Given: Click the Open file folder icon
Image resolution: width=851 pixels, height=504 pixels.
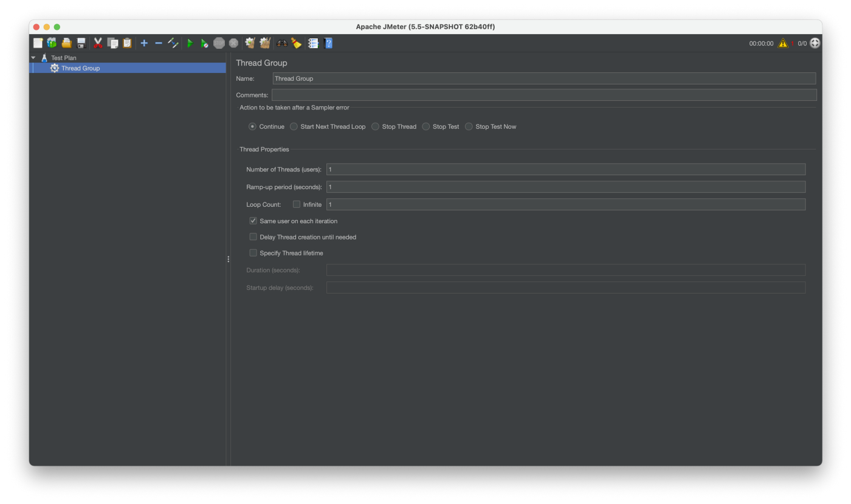Looking at the screenshot, I should [66, 43].
